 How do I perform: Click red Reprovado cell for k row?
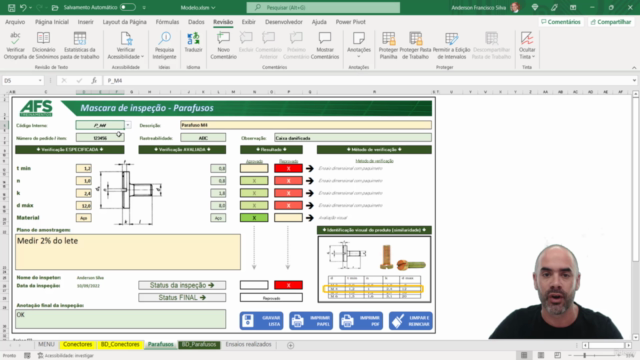point(288,193)
